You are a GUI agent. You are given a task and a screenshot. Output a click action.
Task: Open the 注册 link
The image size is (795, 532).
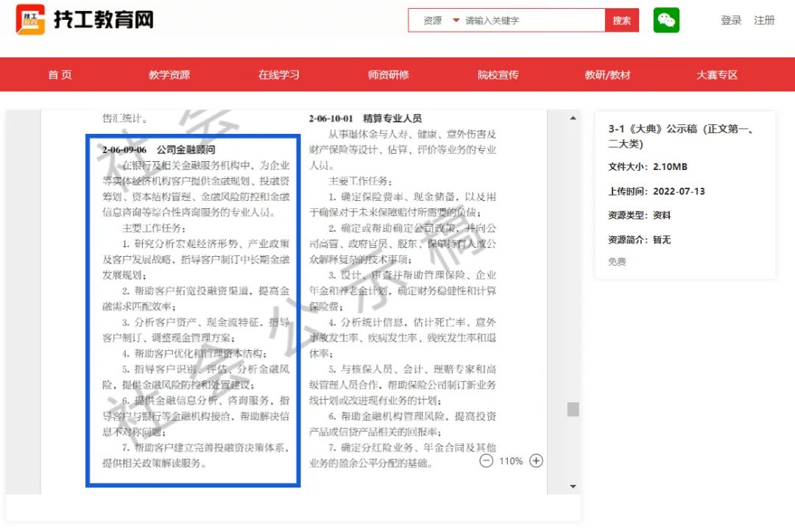click(x=764, y=21)
